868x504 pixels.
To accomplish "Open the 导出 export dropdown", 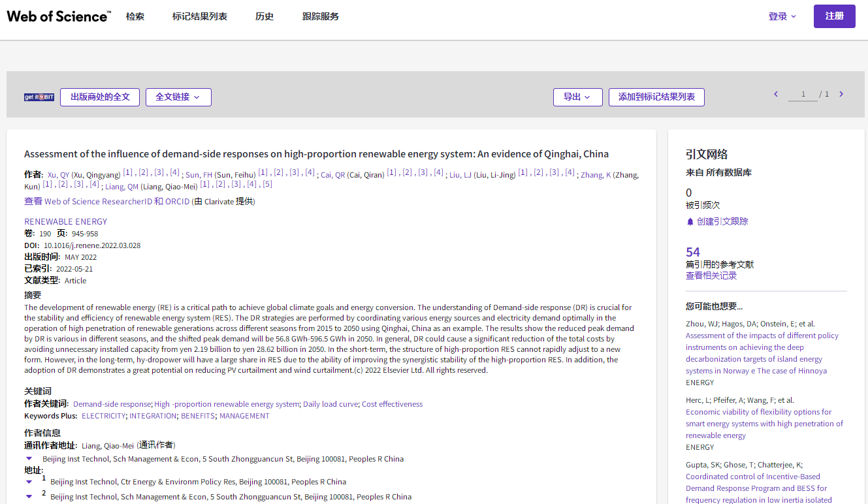I will [577, 97].
